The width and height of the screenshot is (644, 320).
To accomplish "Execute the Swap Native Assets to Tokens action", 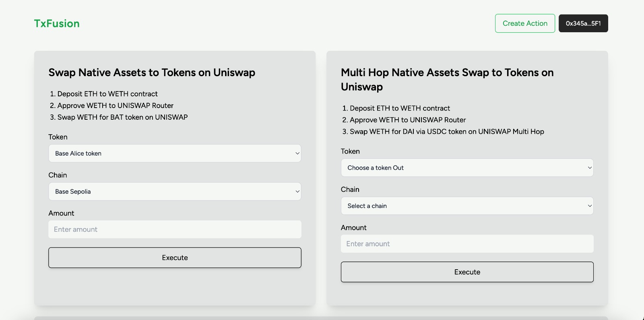I will [175, 258].
